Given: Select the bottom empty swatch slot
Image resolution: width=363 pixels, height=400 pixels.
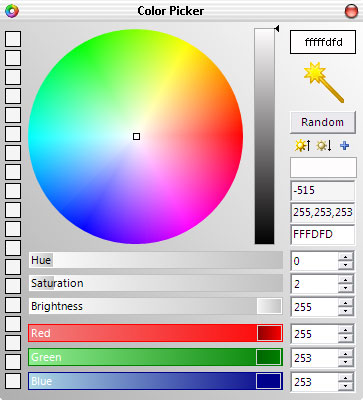Looking at the screenshot, I should point(13,381).
